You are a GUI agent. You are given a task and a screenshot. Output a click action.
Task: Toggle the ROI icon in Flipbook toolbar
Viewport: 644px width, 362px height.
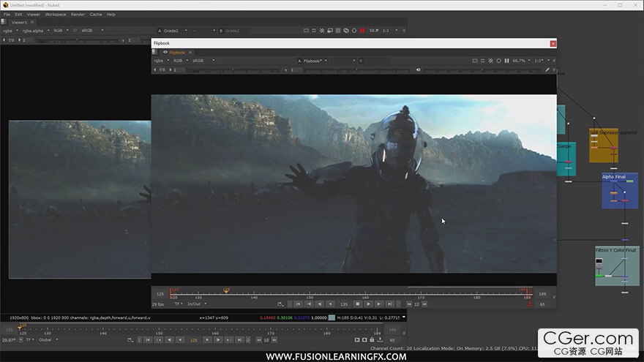click(475, 61)
